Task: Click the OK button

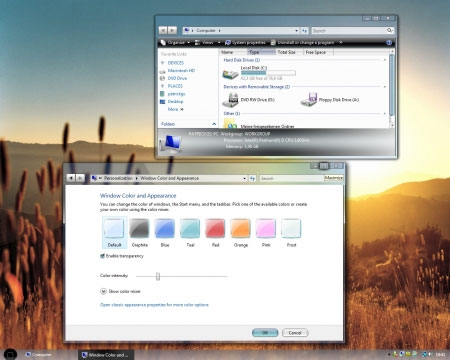Action: click(265, 333)
